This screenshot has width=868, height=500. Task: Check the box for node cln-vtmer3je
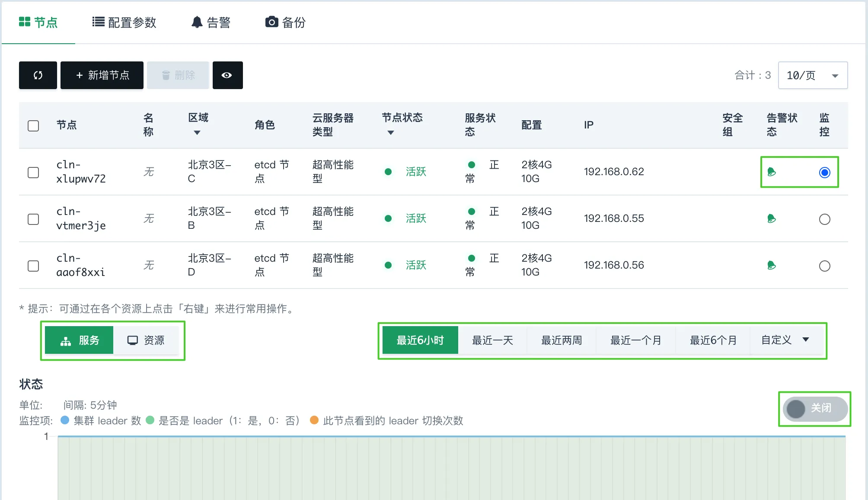(33, 219)
